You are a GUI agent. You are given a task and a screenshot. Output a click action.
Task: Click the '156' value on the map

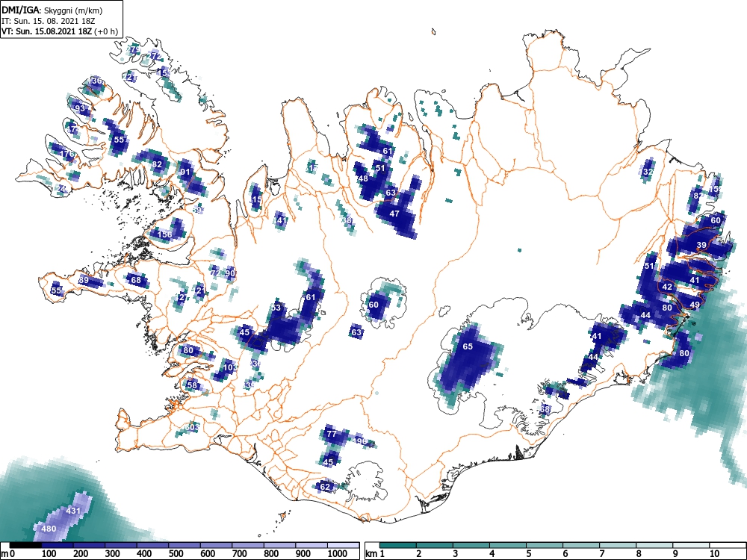(164, 234)
